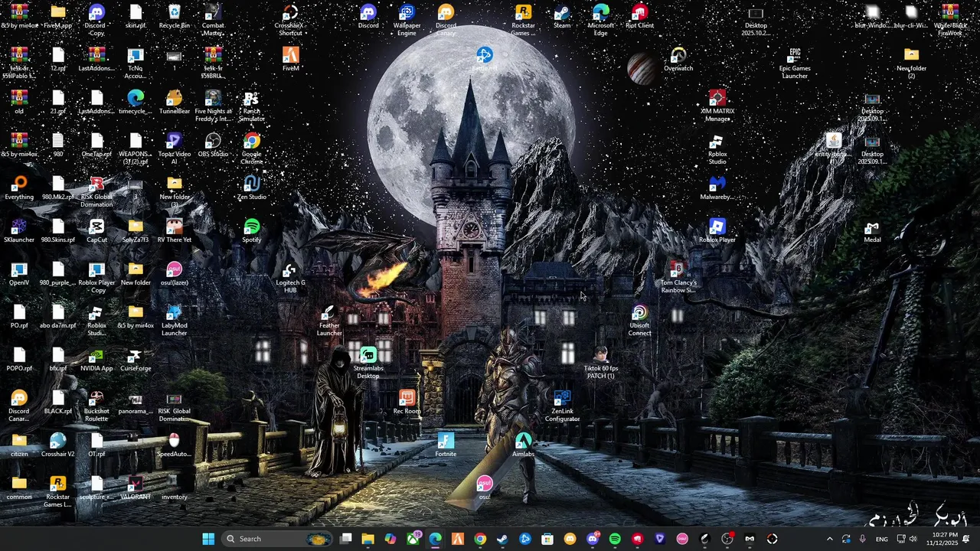Launch TunnelBear desktop shortcut
The width and height of the screenshot is (980, 551).
click(175, 103)
